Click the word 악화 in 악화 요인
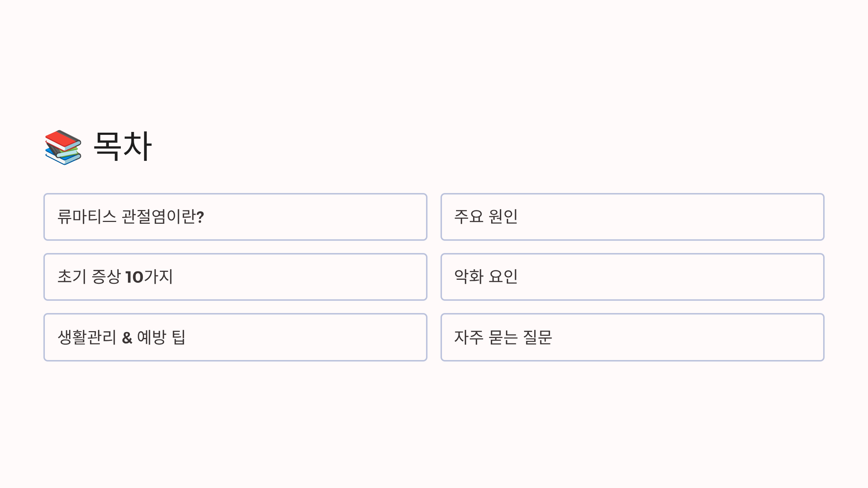This screenshot has width=868, height=488. 469,277
